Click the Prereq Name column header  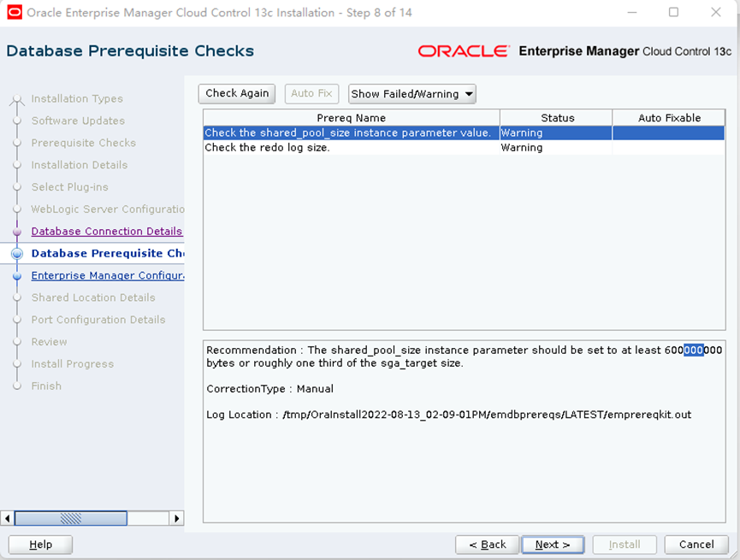pyautogui.click(x=351, y=118)
